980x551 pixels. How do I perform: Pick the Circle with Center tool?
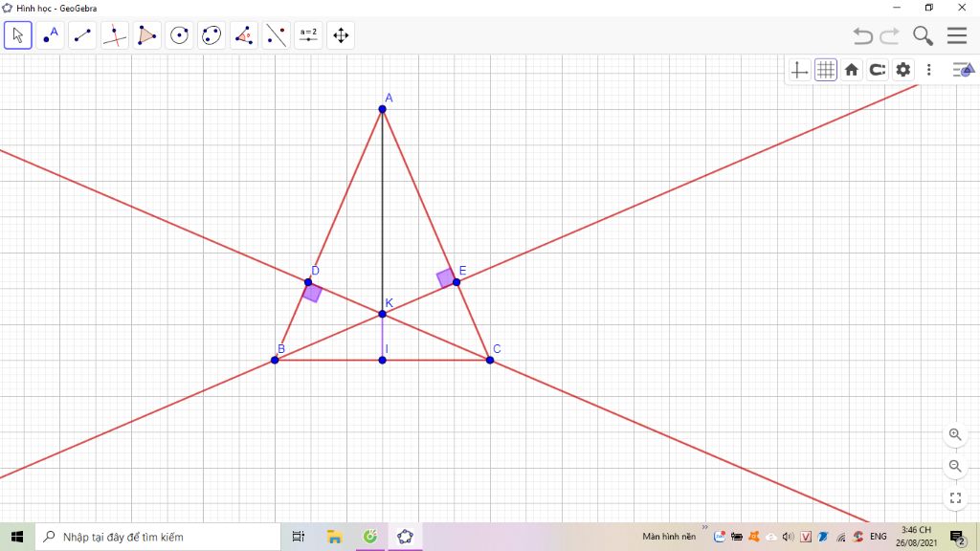click(179, 35)
